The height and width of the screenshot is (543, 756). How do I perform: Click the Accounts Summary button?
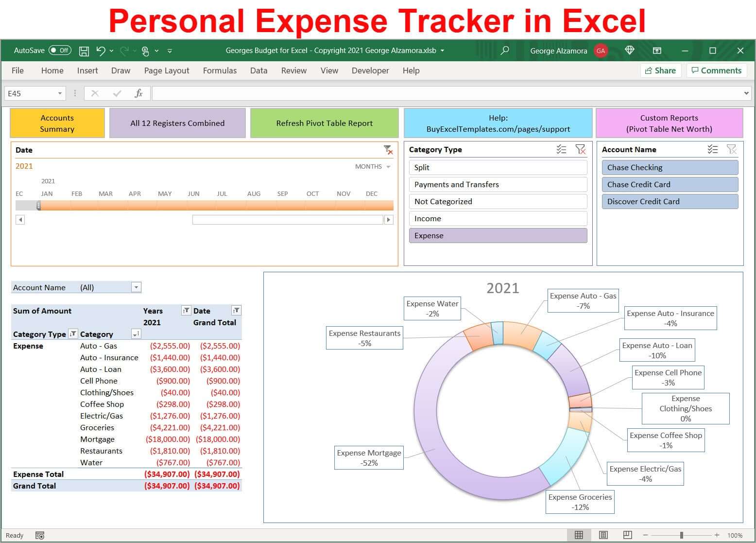(x=57, y=123)
